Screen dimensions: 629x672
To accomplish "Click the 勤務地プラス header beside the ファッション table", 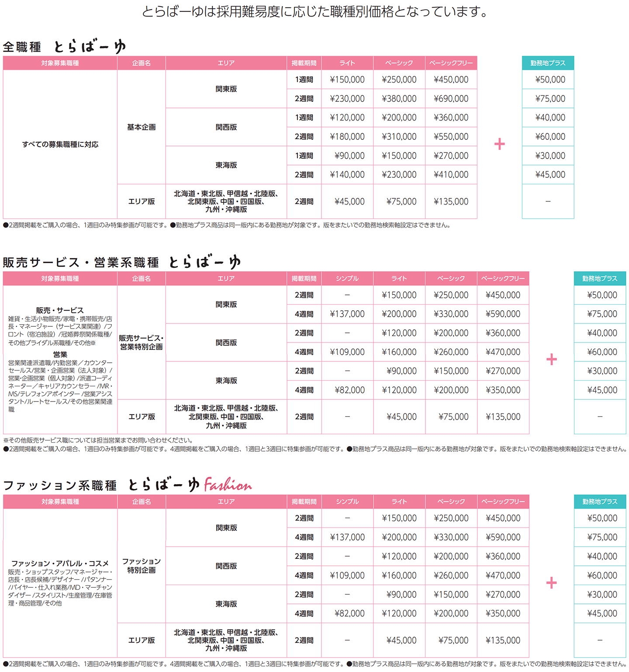I will (x=600, y=502).
